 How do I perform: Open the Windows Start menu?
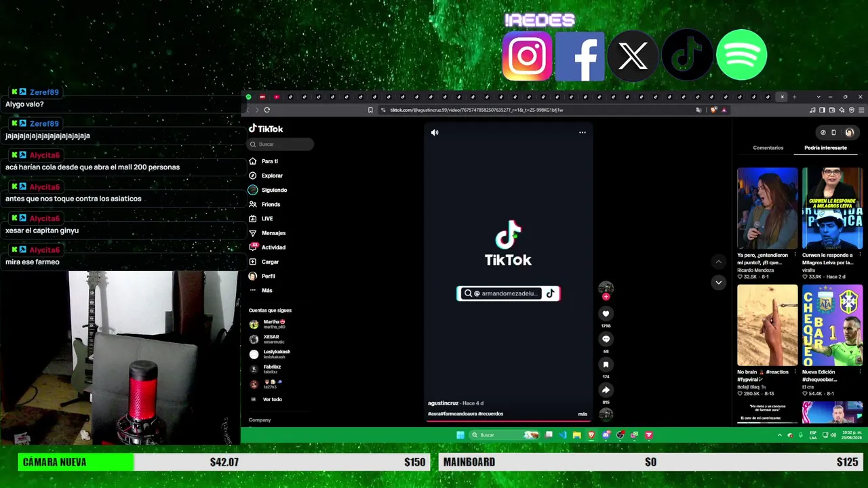[460, 435]
